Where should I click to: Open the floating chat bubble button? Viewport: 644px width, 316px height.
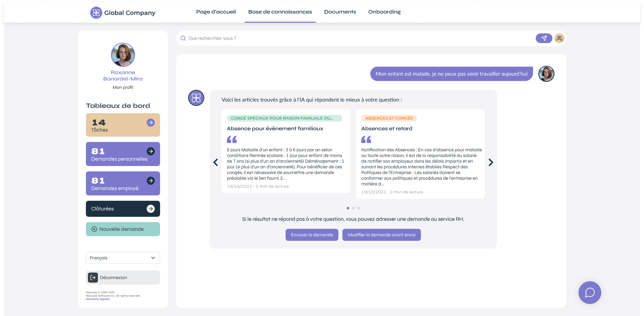(590, 293)
